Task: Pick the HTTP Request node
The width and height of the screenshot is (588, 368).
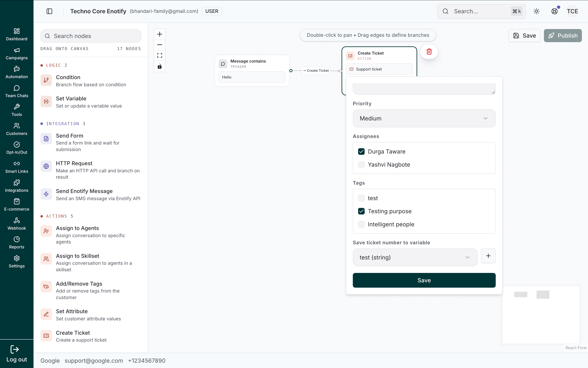Action: point(91,170)
